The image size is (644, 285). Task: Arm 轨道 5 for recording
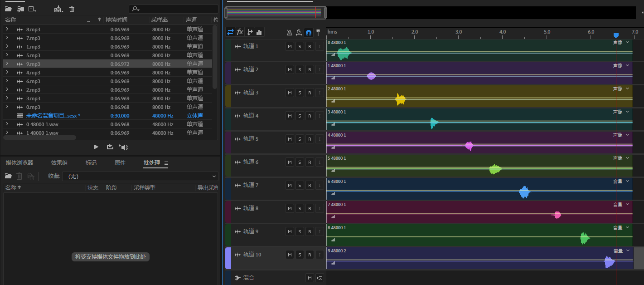point(310,139)
